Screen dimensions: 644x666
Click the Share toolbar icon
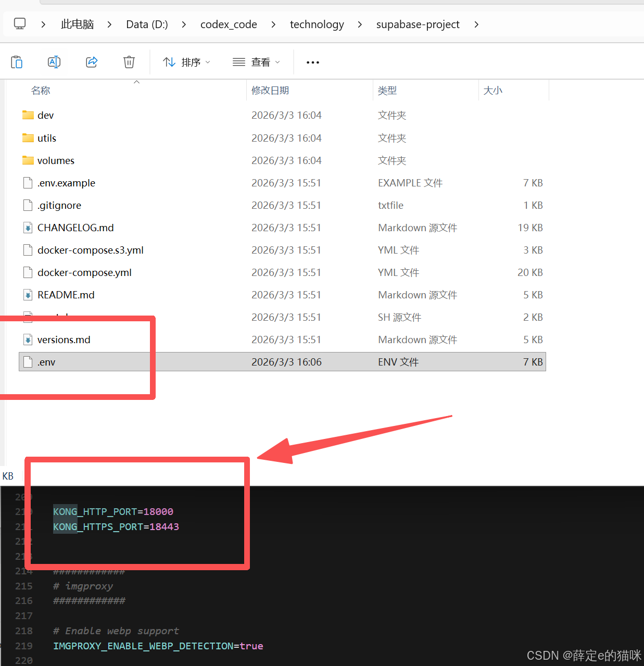coord(92,62)
